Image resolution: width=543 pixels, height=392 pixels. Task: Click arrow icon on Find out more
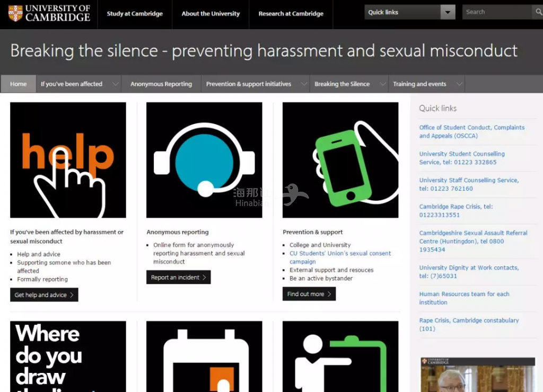point(329,294)
